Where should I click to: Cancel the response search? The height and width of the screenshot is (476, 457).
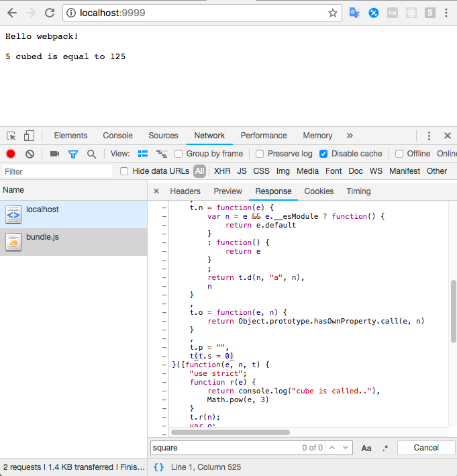[x=426, y=448]
